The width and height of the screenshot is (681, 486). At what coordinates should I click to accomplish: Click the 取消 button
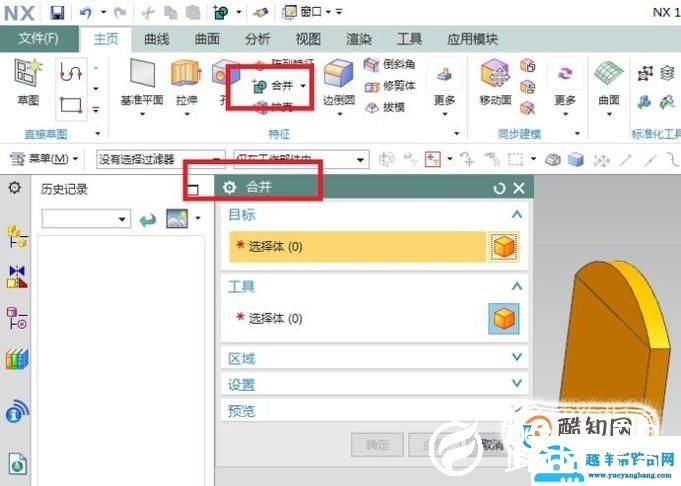492,444
